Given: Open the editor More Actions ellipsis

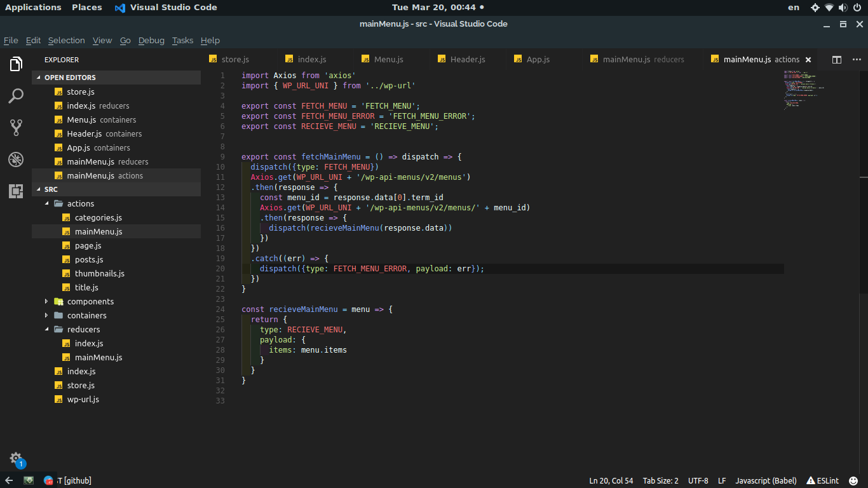Looking at the screenshot, I should pos(855,60).
